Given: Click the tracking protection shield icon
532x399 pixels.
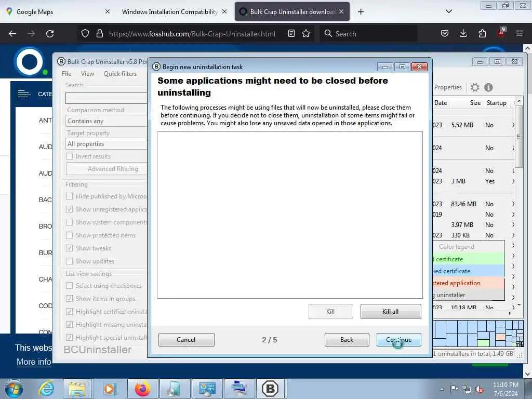Looking at the screenshot, I should 85,34.
